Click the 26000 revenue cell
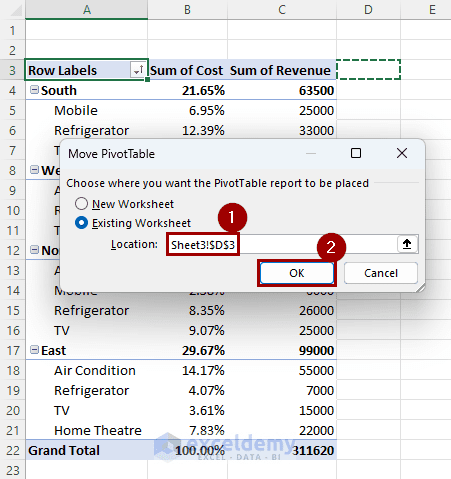 click(x=282, y=310)
